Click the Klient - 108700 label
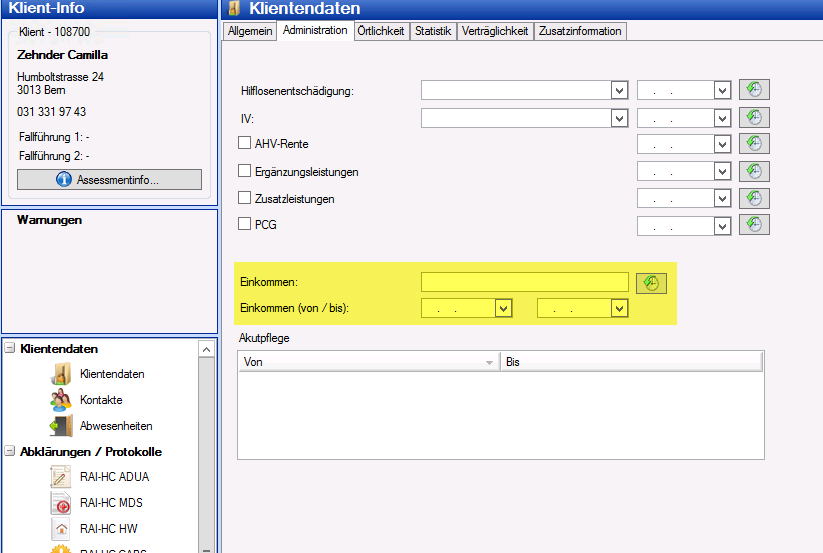The width and height of the screenshot is (823, 553). 55,31
